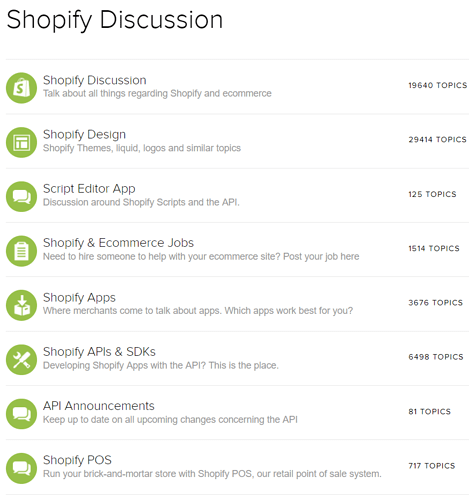This screenshot has width=469, height=499.
Task: Click the download box icon for Shopify Apps
Action: pos(21,305)
